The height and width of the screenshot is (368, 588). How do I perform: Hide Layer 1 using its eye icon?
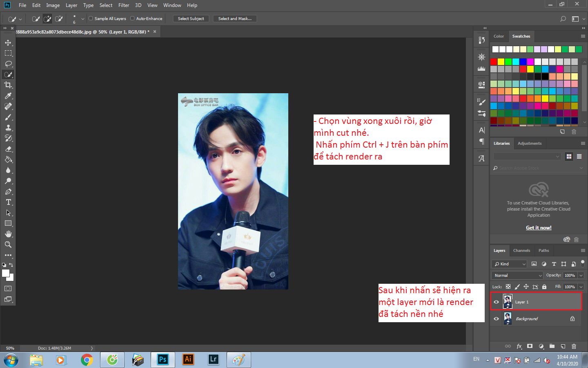pos(497,302)
